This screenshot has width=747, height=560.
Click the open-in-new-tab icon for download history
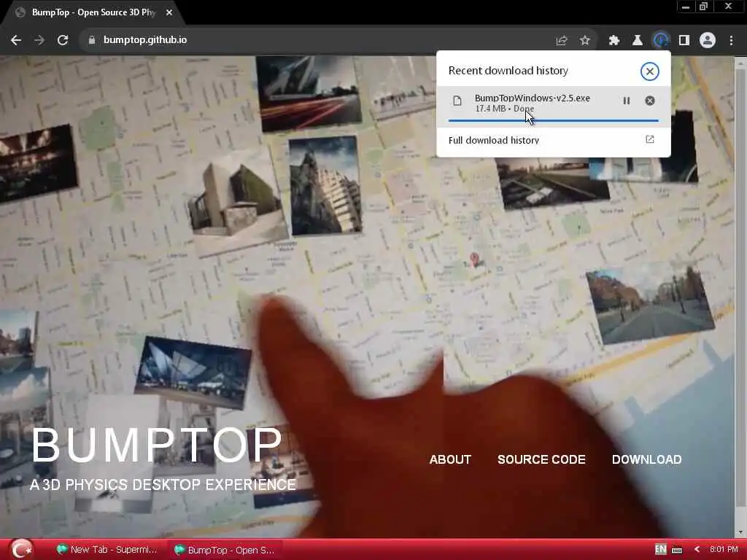tap(650, 139)
